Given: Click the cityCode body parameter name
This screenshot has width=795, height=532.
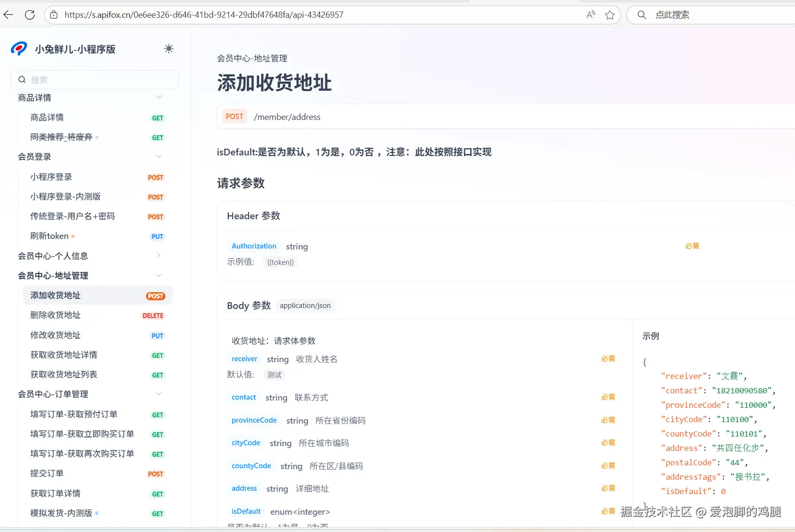Looking at the screenshot, I should [246, 443].
